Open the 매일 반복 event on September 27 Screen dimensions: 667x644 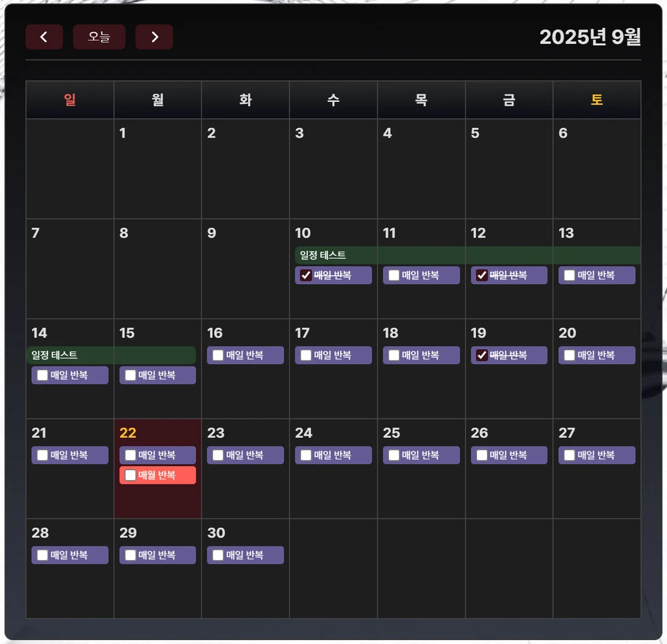point(605,455)
